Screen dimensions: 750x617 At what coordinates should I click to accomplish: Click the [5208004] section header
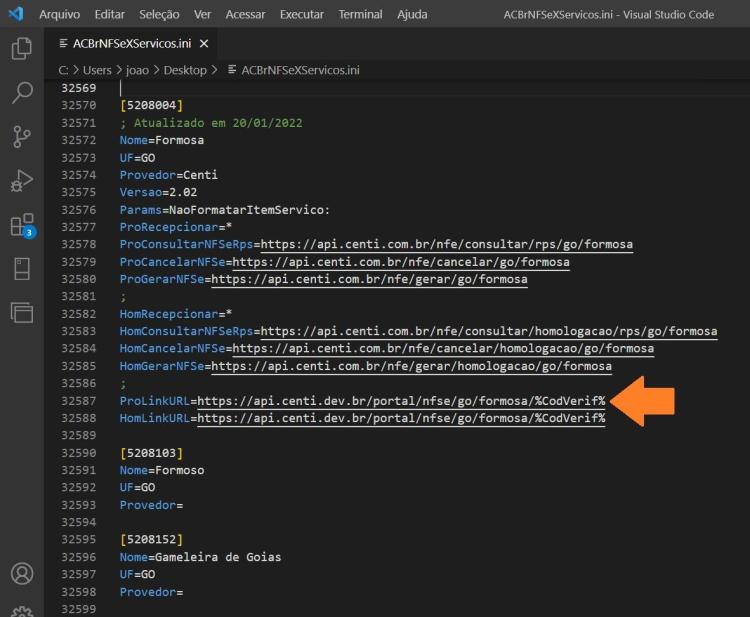coord(152,105)
